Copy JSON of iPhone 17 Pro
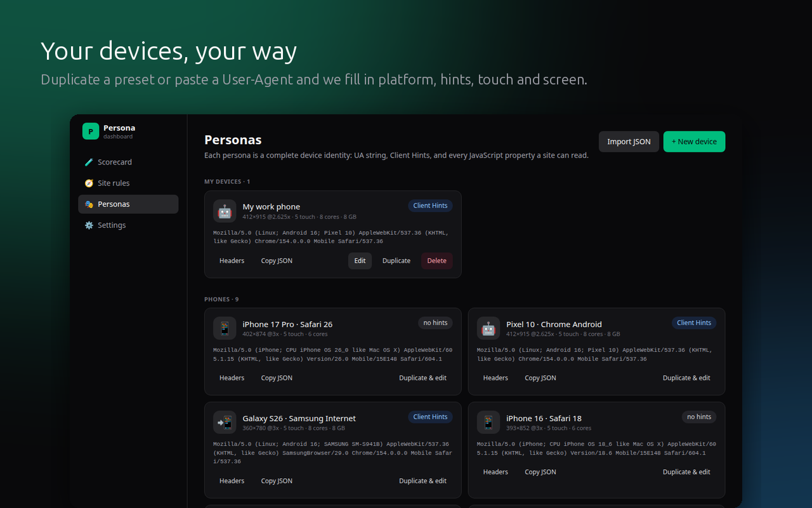Viewport: 812px width, 508px height. point(277,378)
